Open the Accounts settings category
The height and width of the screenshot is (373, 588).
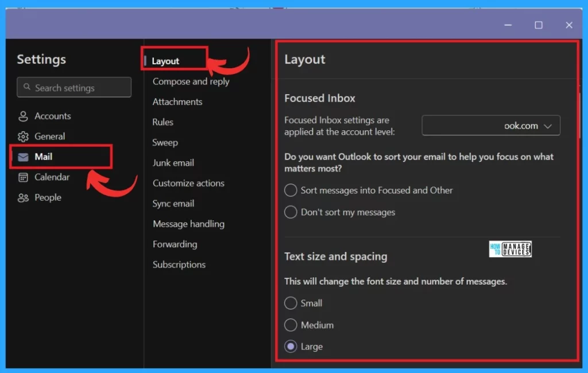(x=52, y=116)
